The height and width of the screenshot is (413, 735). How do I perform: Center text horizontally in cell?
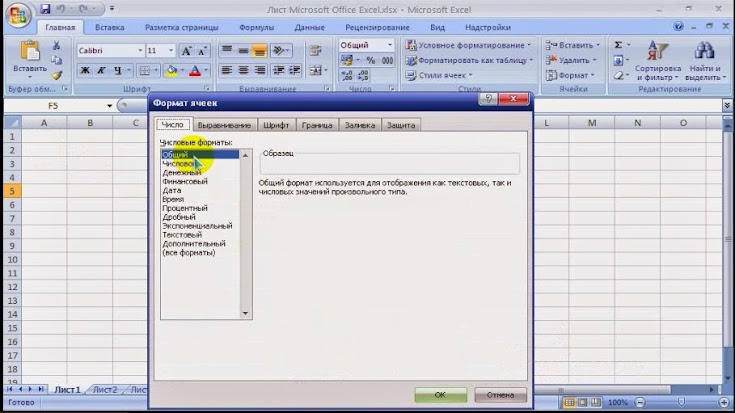(243, 70)
